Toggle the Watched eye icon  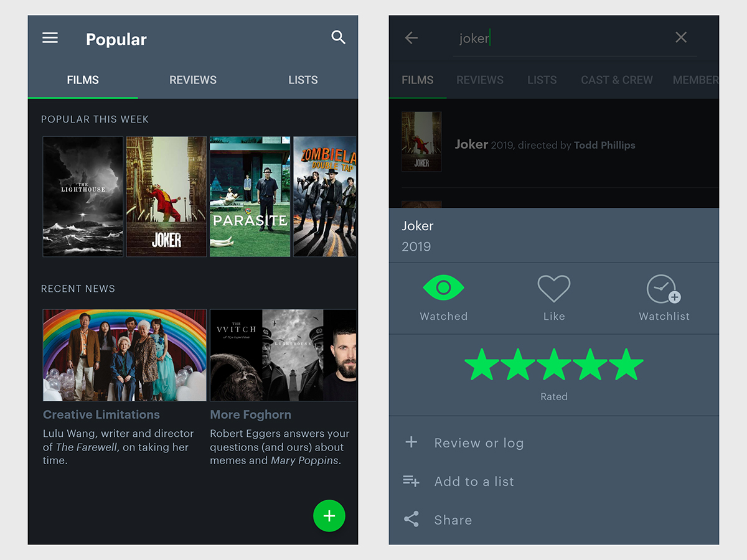click(x=443, y=288)
